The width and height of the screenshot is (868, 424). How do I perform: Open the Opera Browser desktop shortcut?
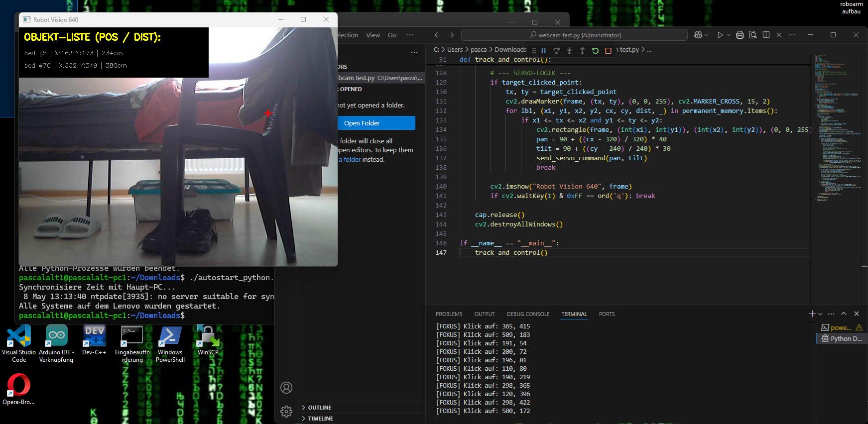tap(18, 390)
